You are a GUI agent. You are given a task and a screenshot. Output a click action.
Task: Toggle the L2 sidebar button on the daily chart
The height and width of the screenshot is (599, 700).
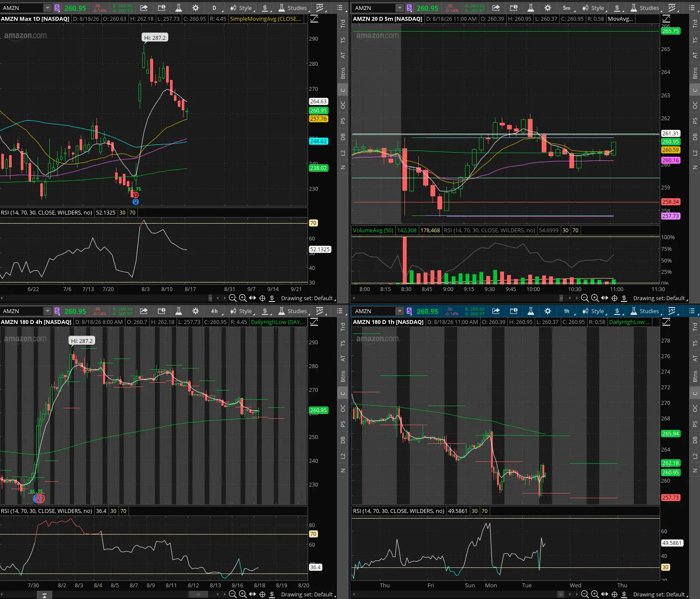click(x=343, y=153)
